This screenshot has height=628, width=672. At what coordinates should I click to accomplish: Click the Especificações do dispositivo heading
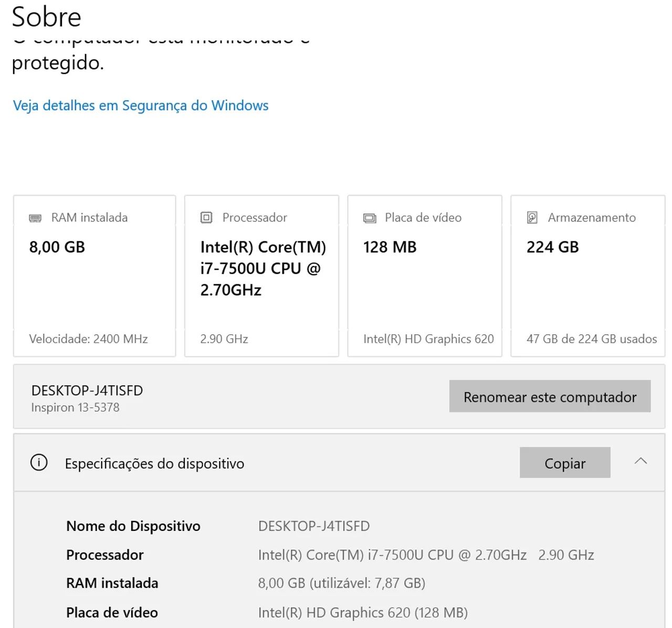[x=154, y=464]
